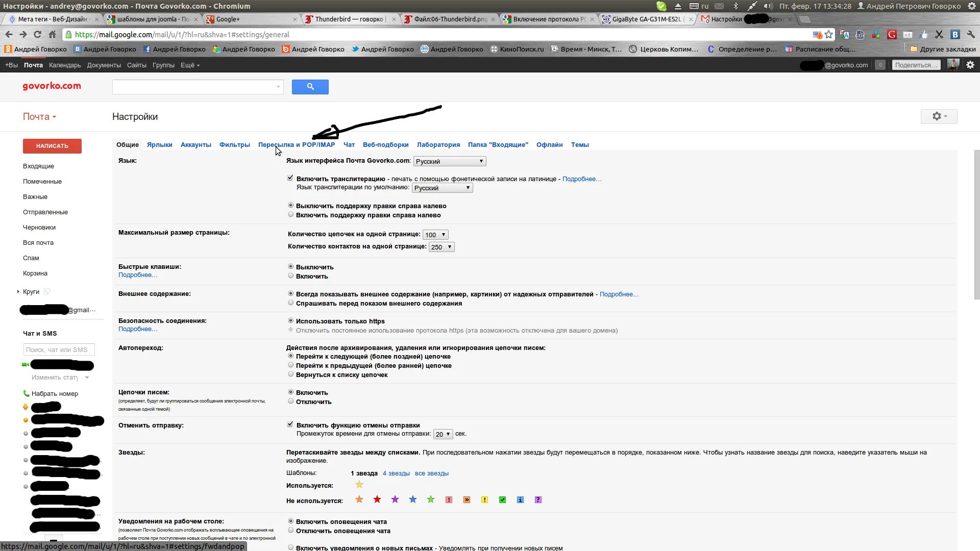The image size is (980, 551).
Task: Open the "Лаборатория" settings tab
Action: click(x=438, y=145)
